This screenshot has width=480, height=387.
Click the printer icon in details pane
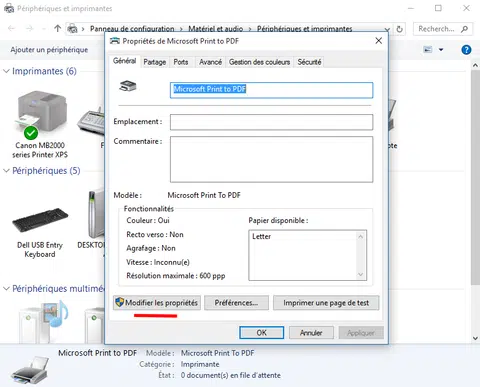point(30,370)
